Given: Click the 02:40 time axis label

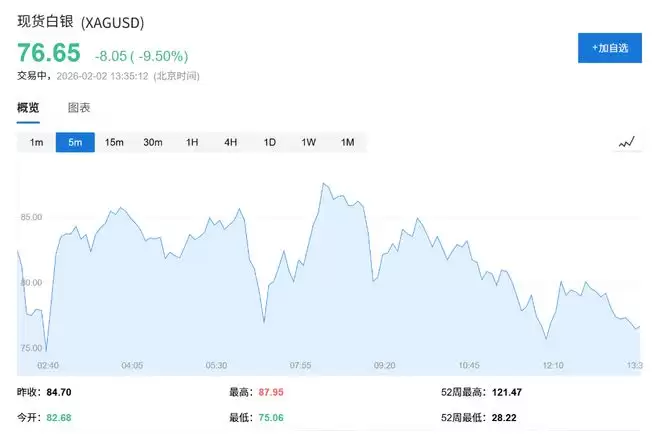Looking at the screenshot, I should [47, 365].
